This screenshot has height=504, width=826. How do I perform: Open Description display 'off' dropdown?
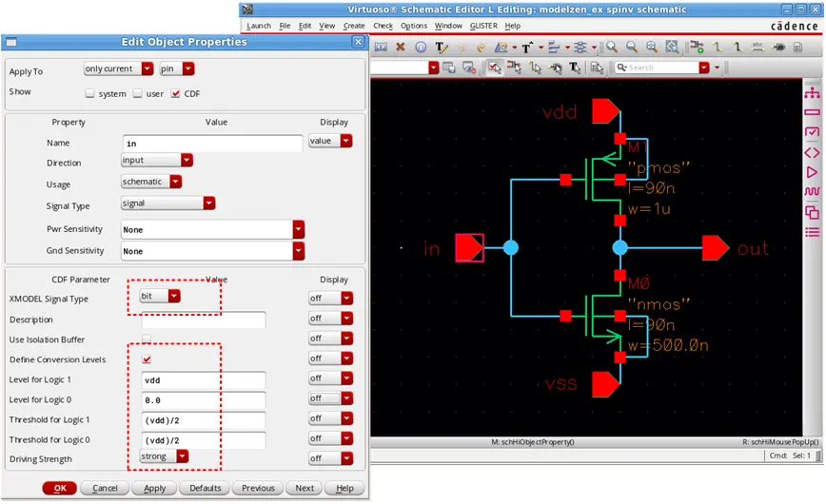pyautogui.click(x=330, y=319)
